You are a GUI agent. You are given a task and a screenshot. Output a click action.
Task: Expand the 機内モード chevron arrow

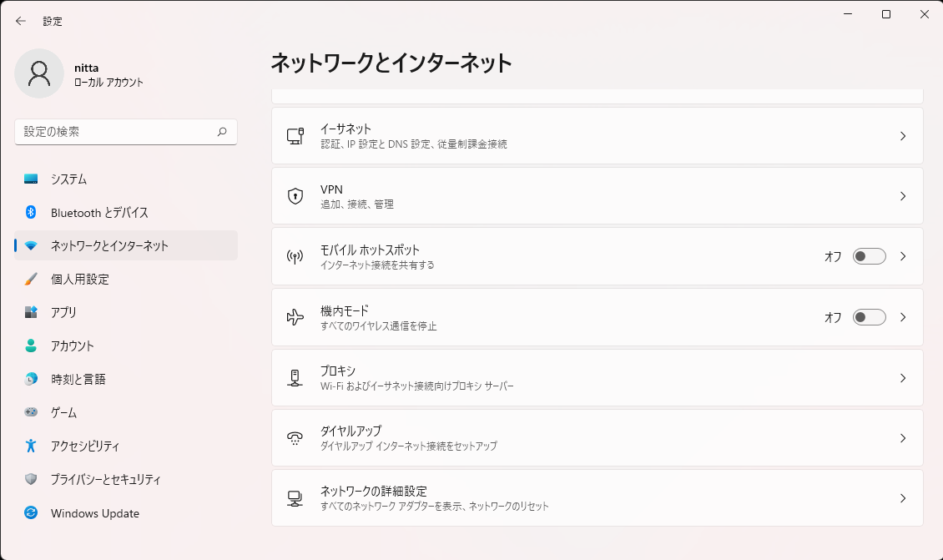[x=903, y=317]
